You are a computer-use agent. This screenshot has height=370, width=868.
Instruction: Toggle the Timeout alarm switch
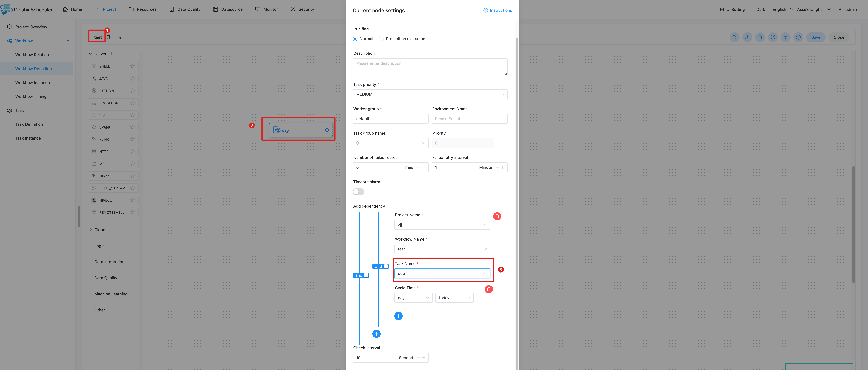(x=359, y=192)
